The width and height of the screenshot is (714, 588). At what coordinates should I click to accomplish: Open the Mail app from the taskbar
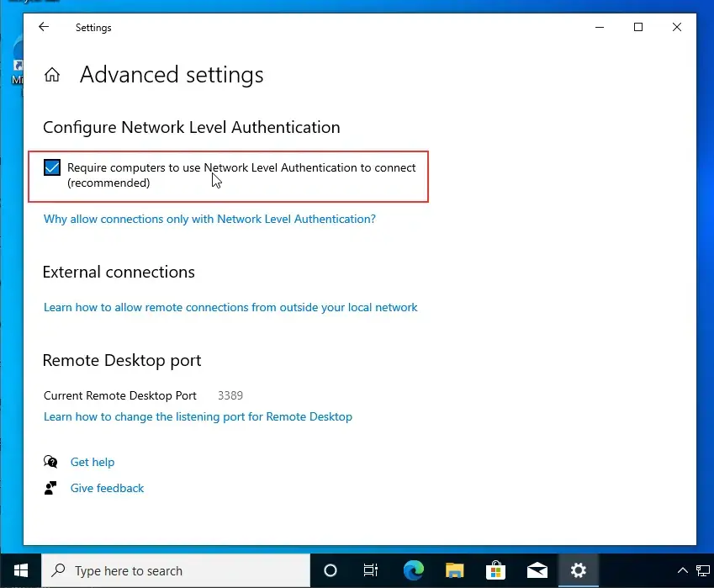537,570
